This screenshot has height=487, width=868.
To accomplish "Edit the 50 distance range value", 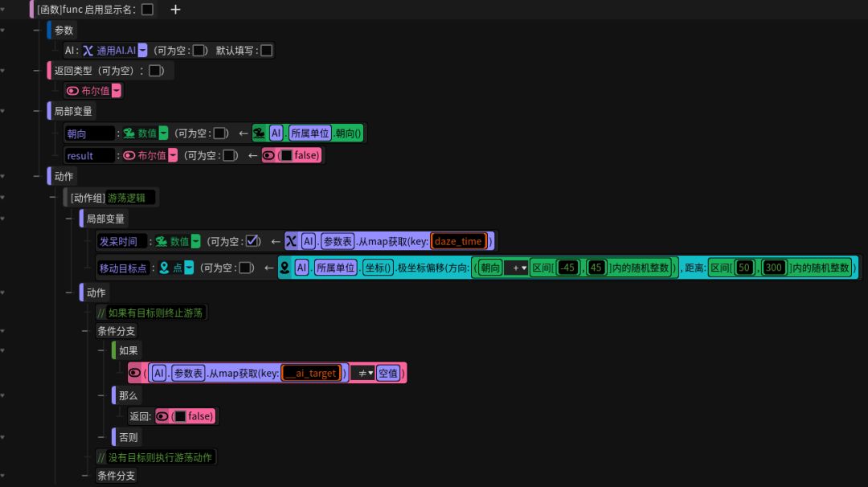I will 744,268.
